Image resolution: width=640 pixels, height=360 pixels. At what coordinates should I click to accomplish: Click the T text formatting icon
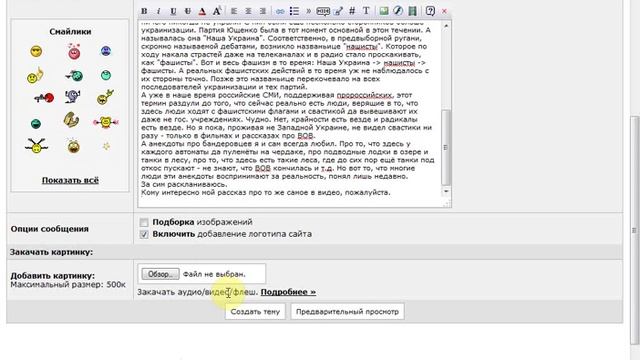366,11
